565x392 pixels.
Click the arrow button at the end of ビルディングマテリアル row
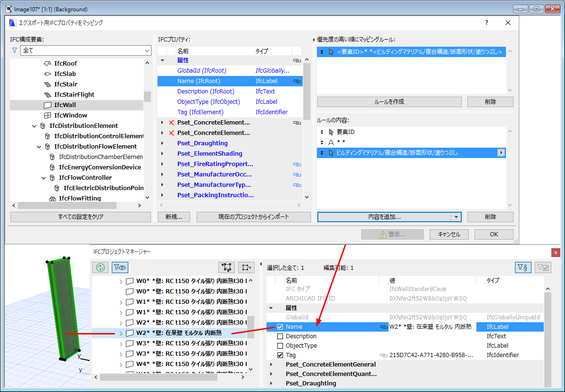[x=501, y=153]
